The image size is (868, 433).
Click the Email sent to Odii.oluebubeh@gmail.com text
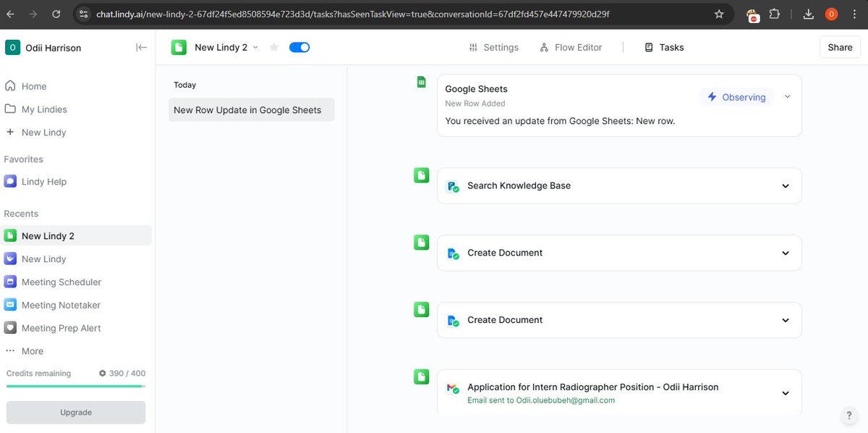pyautogui.click(x=541, y=400)
